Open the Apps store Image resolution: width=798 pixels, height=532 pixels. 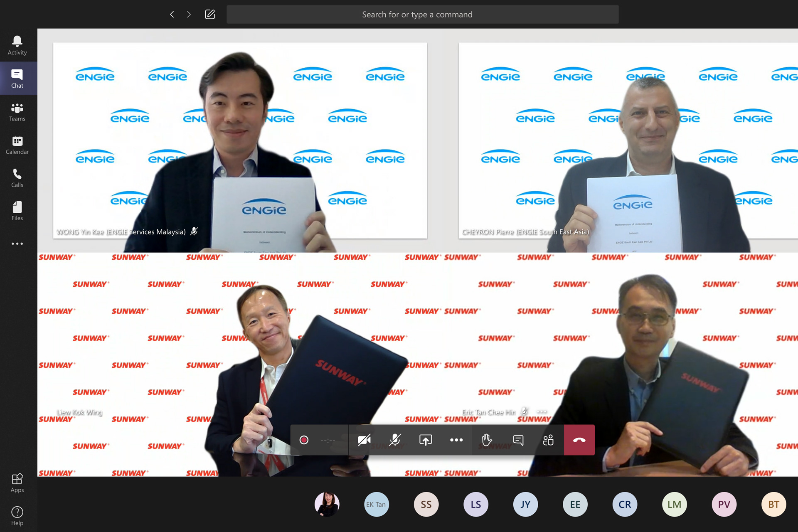pos(17,483)
